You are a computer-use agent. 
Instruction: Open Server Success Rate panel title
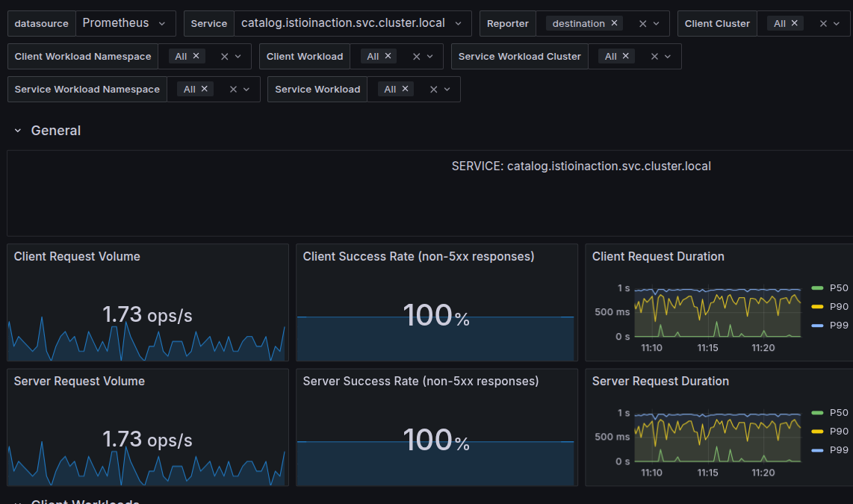(x=421, y=381)
